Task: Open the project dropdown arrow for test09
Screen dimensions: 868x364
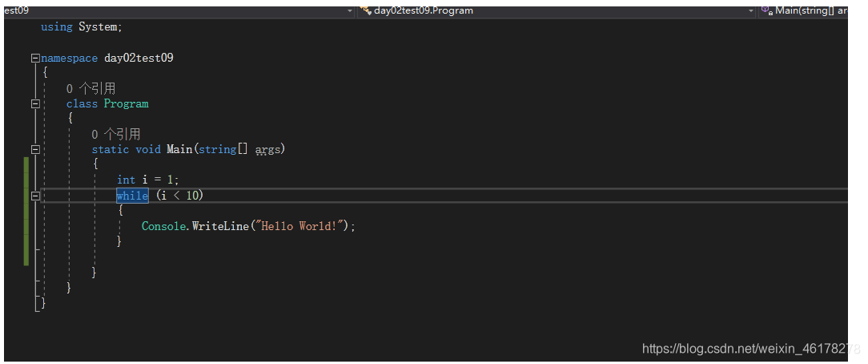Action: point(350,11)
